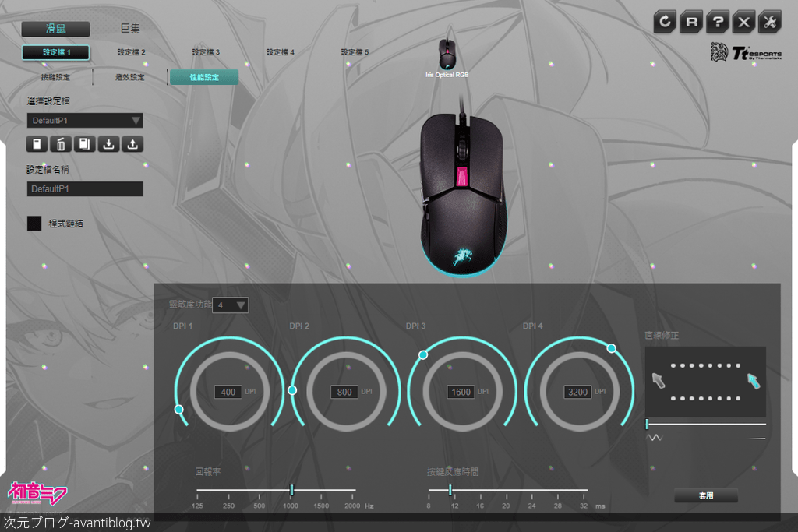
Task: Click the DPI 4 value field showing 3200
Action: 577,392
